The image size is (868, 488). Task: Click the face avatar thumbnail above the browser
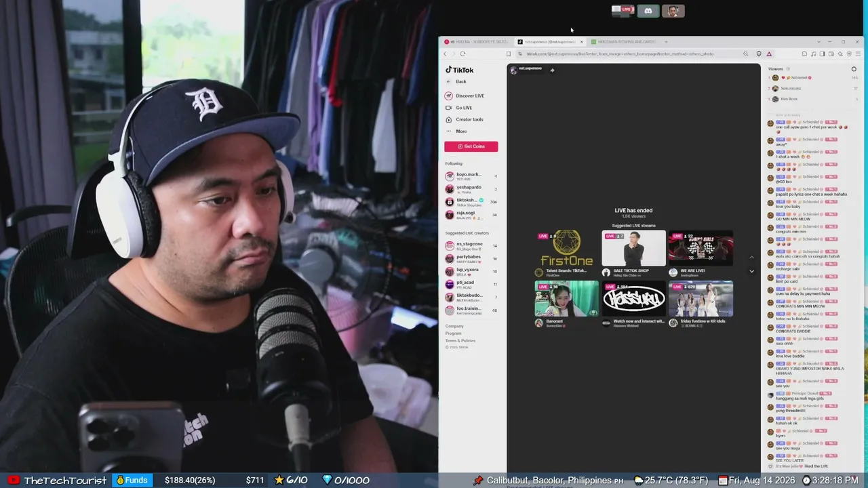coord(673,11)
